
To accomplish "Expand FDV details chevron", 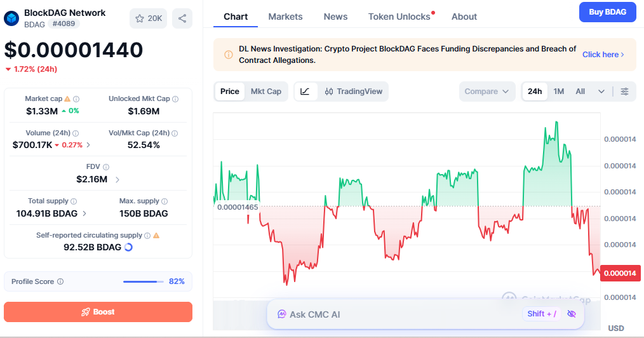I will [117, 179].
